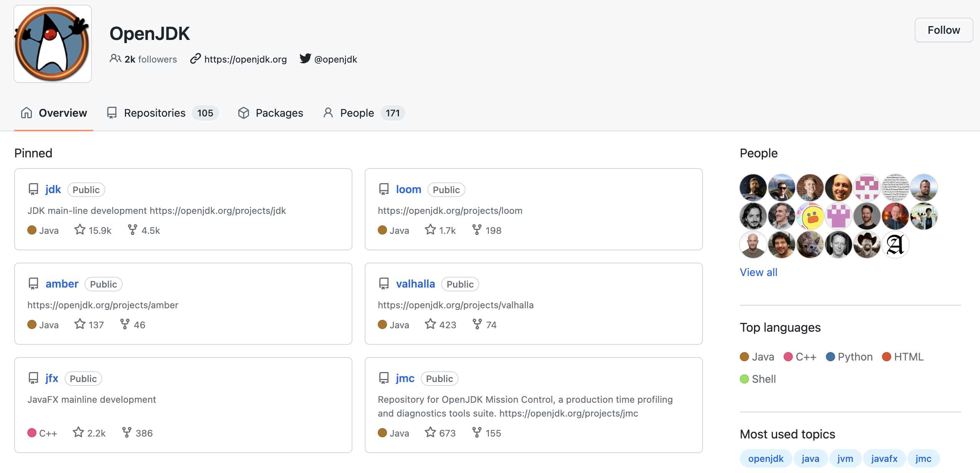This screenshot has height=473, width=980.
Task: Click the loom repository mirror icon
Action: 384,189
